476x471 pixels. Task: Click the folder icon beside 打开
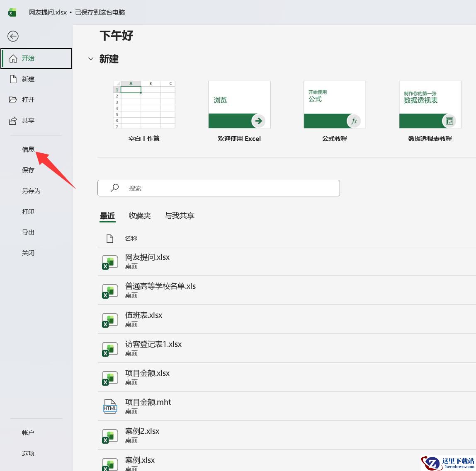pos(13,100)
